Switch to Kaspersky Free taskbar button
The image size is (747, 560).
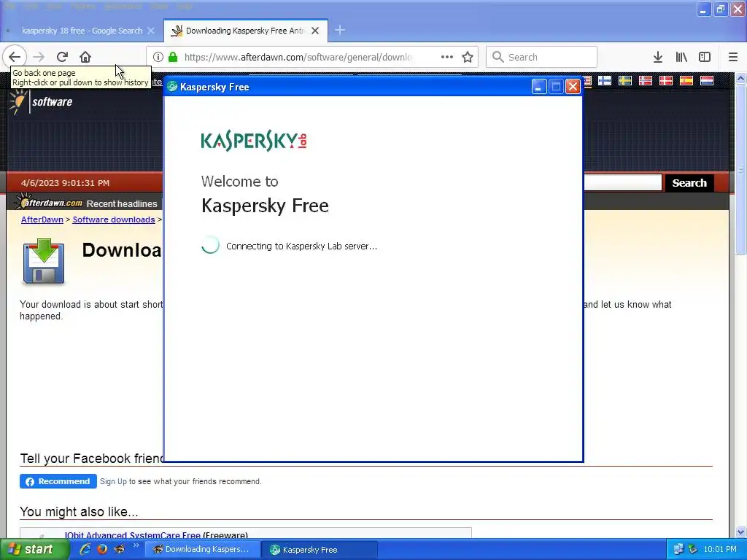[320, 550]
